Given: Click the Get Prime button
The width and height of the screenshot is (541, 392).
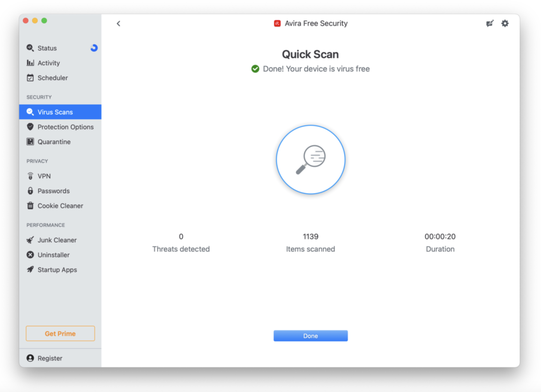Looking at the screenshot, I should pyautogui.click(x=60, y=333).
